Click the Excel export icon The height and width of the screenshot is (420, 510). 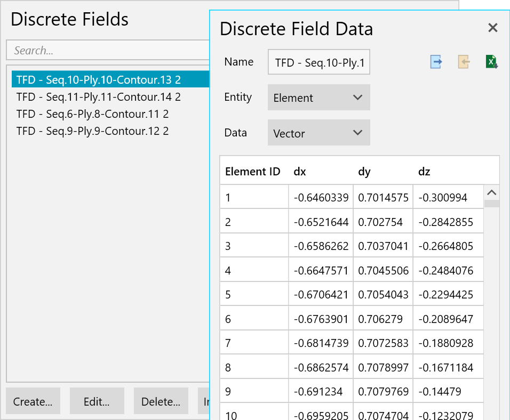pyautogui.click(x=491, y=62)
